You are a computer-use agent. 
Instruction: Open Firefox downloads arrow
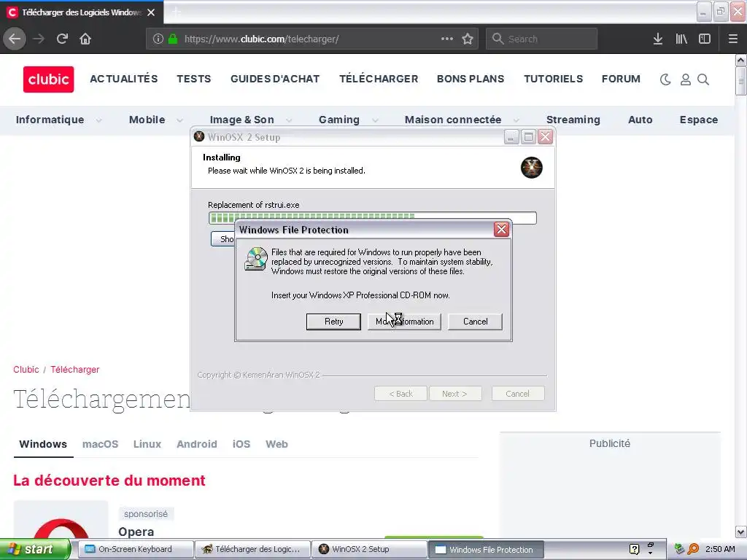[658, 39]
